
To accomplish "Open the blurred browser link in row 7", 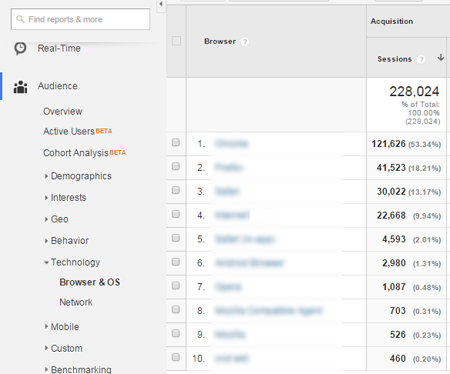I will tap(228, 287).
